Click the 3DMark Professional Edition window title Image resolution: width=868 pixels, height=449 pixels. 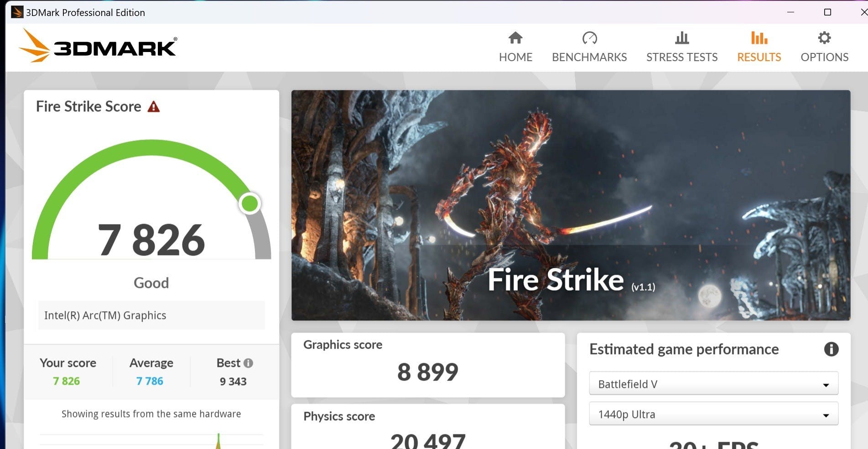coord(85,12)
